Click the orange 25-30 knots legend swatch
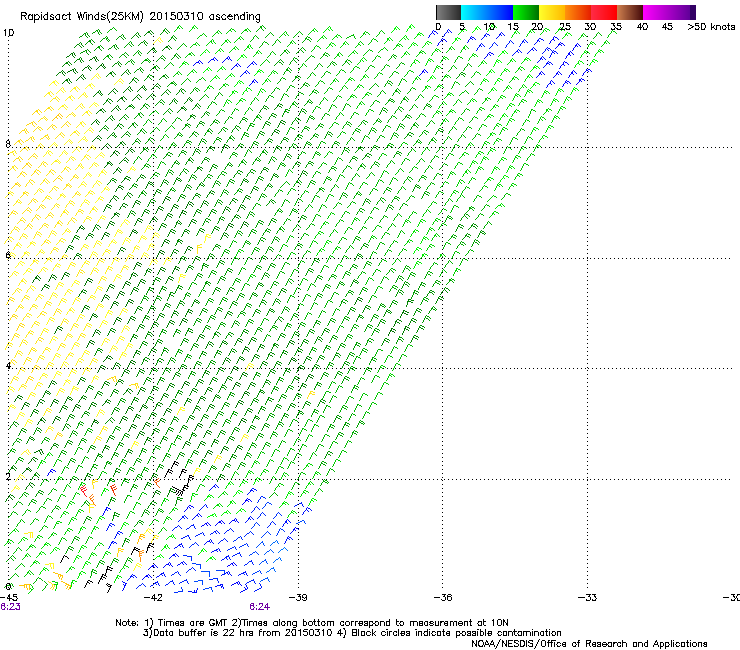This screenshot has height=650, width=740. point(577,12)
